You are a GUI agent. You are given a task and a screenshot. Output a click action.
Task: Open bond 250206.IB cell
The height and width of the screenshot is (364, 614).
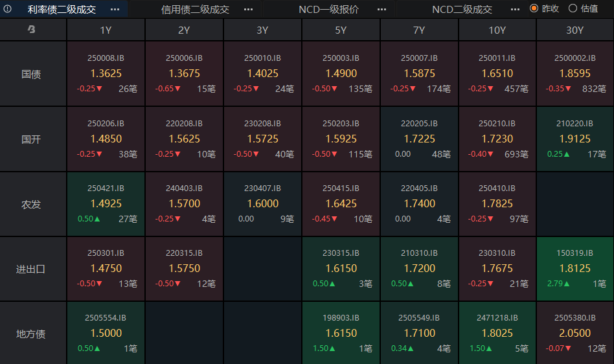pyautogui.click(x=106, y=139)
